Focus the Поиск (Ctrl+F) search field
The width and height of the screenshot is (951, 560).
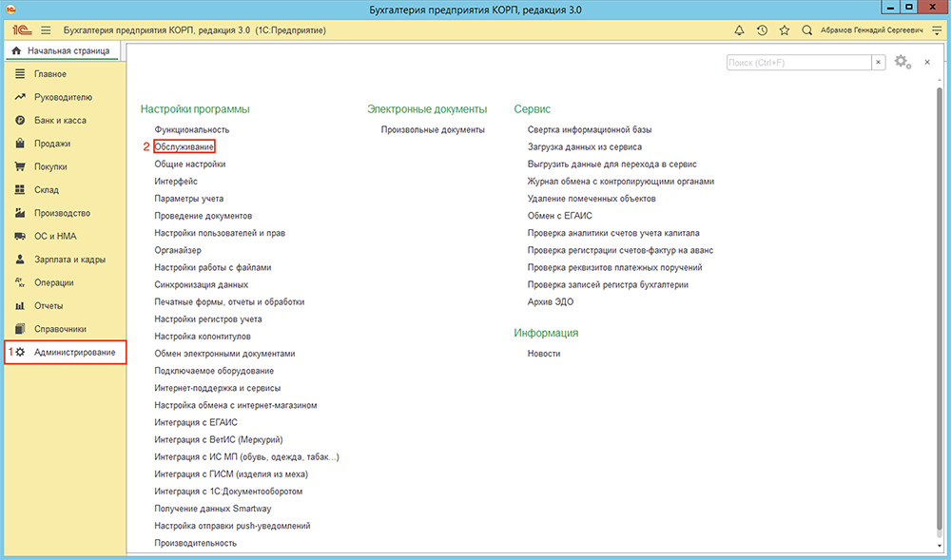tap(800, 63)
